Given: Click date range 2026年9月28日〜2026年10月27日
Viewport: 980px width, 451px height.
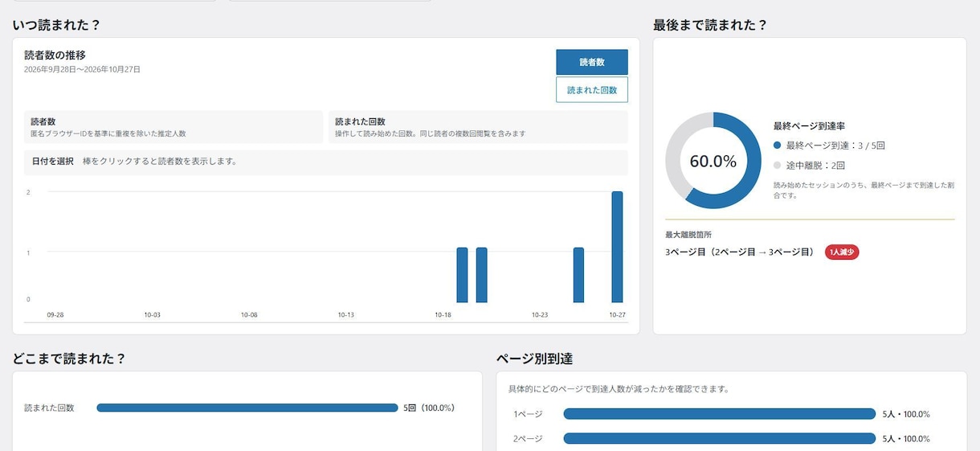Looking at the screenshot, I should 83,70.
